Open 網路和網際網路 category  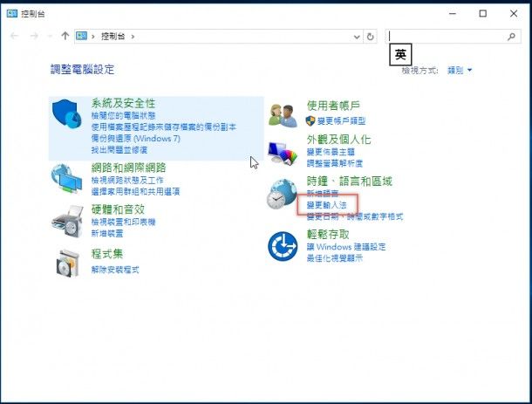[x=128, y=168]
